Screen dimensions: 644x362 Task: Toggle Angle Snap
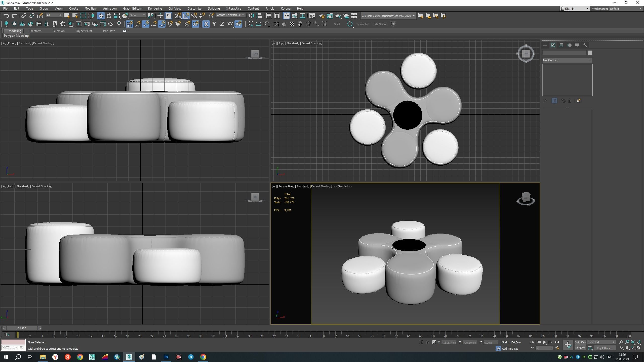click(x=186, y=16)
